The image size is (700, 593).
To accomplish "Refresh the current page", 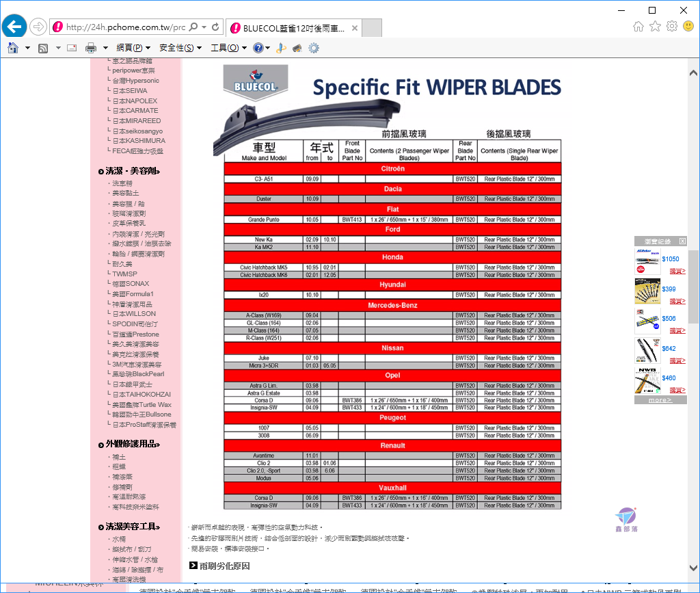I will point(215,27).
